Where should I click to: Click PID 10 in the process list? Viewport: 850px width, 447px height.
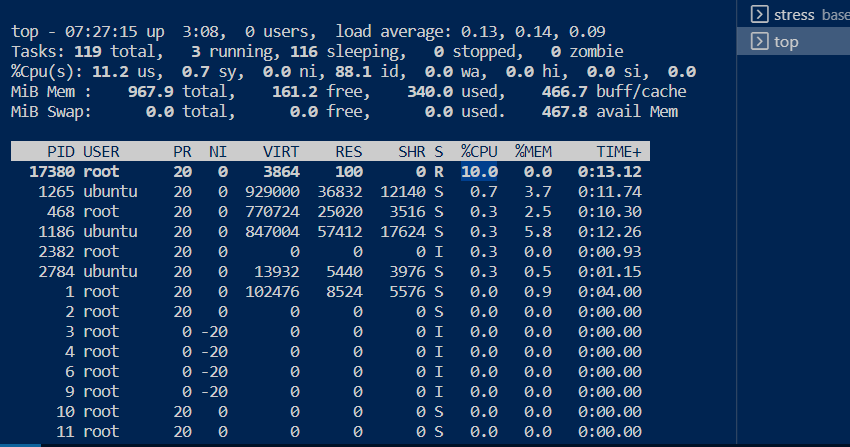tap(65, 412)
